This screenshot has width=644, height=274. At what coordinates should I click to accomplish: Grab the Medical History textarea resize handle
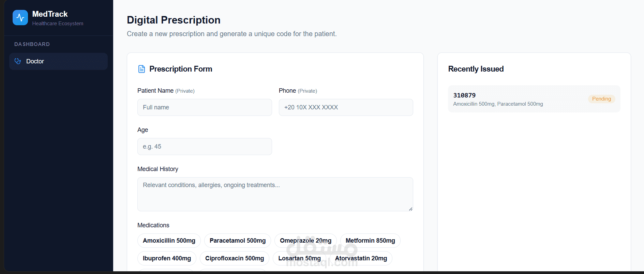pos(410,209)
